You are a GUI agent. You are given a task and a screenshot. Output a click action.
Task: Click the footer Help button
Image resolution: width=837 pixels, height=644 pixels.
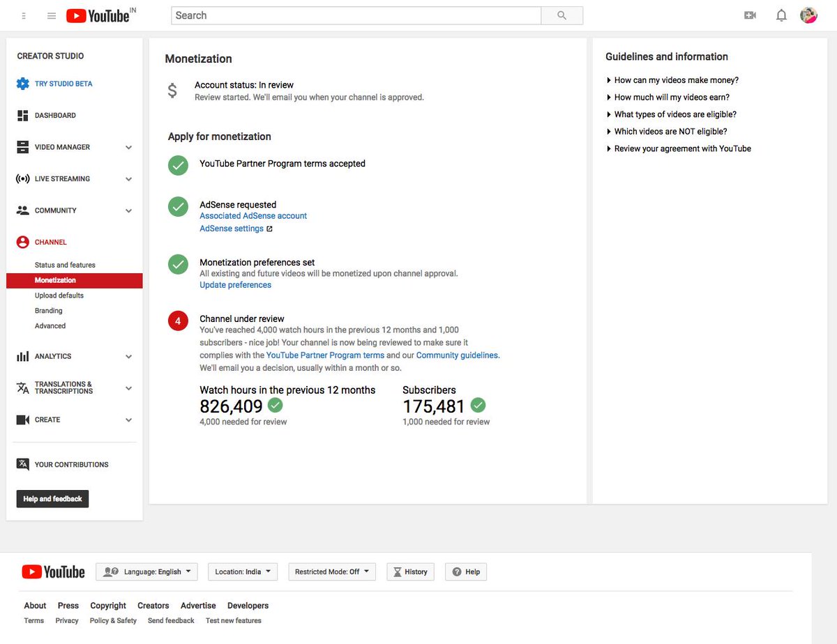tap(466, 572)
